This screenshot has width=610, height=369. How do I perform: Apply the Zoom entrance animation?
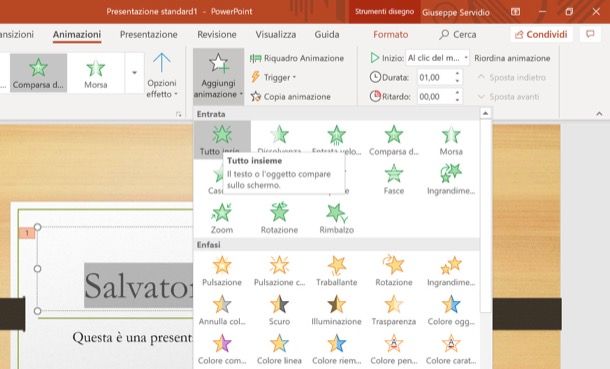pos(222,218)
